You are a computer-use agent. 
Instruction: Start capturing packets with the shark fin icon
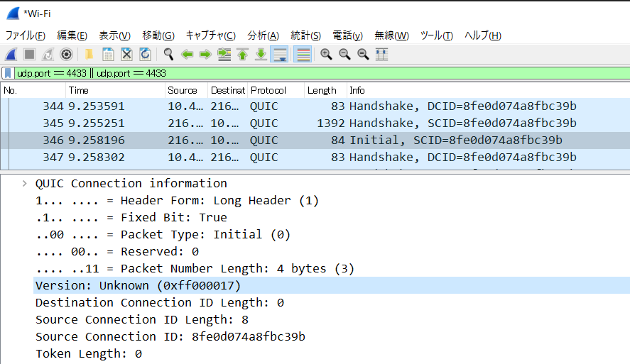tap(11, 54)
